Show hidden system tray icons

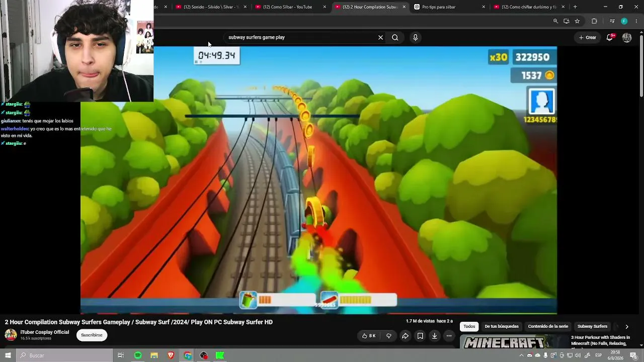pyautogui.click(x=521, y=355)
